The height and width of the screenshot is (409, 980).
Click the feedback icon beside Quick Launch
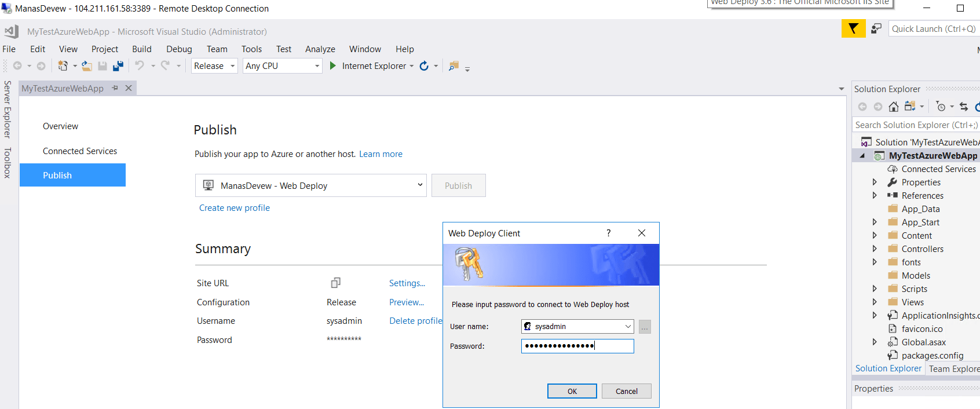pyautogui.click(x=876, y=28)
